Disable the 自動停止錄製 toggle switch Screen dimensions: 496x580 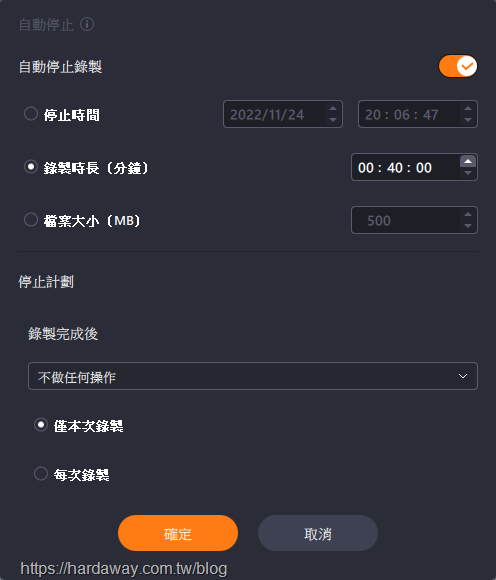pyautogui.click(x=458, y=66)
